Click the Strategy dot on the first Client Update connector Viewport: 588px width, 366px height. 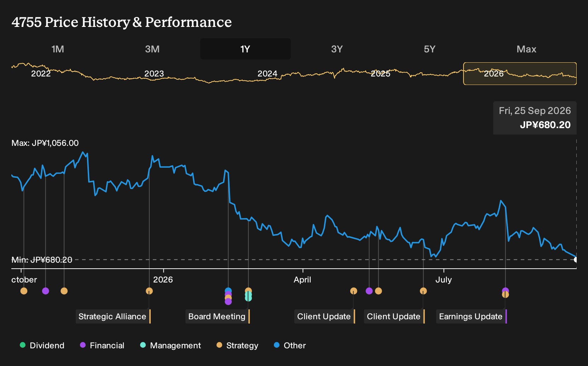[x=354, y=291]
